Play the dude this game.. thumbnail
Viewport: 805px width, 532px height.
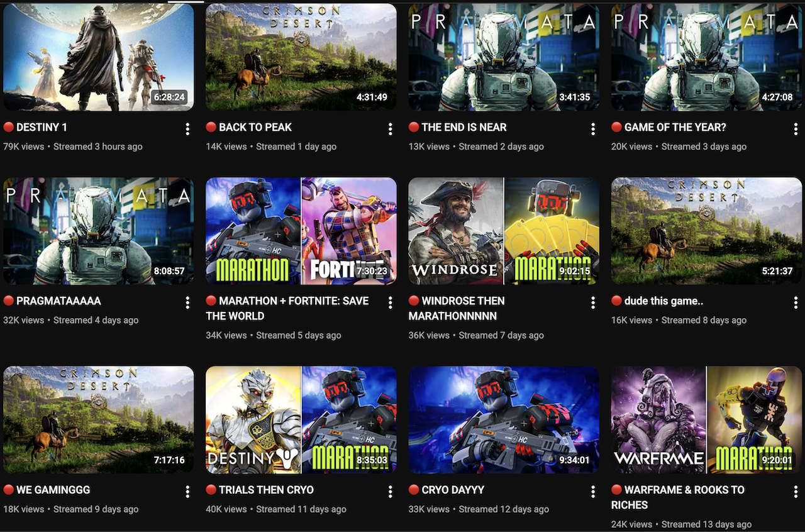tap(706, 231)
